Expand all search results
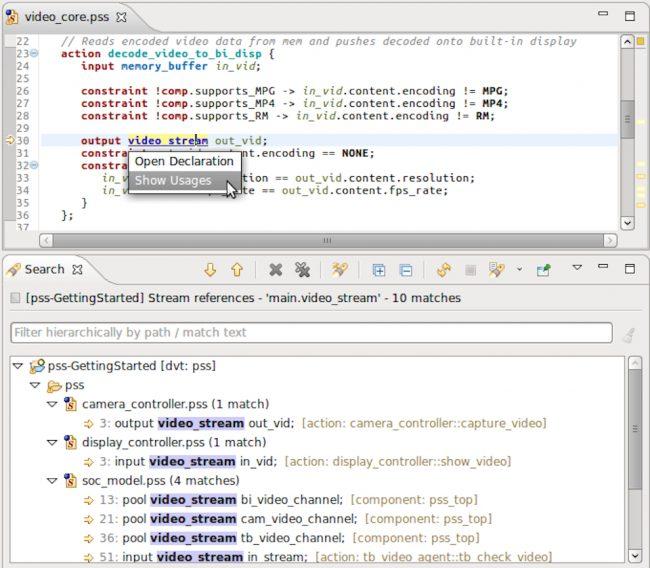650x568 pixels. [378, 270]
